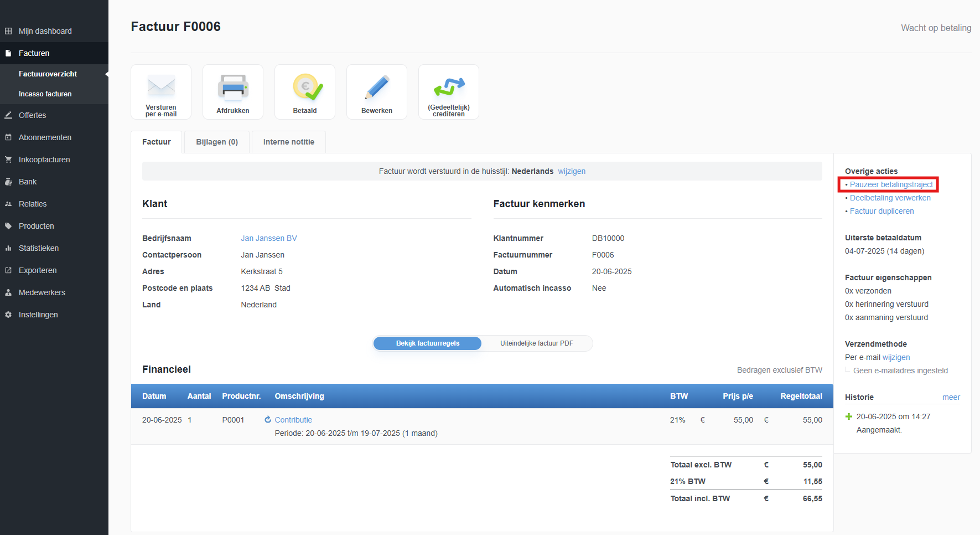Click the (Gedeeltelijk) crediteren arrows icon
The width and height of the screenshot is (980, 535).
pos(449,87)
